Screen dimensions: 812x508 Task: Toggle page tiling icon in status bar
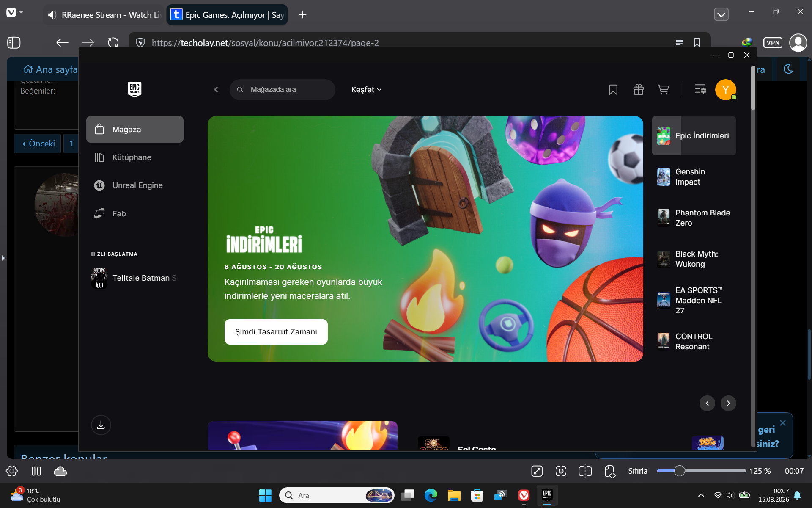[x=585, y=471]
